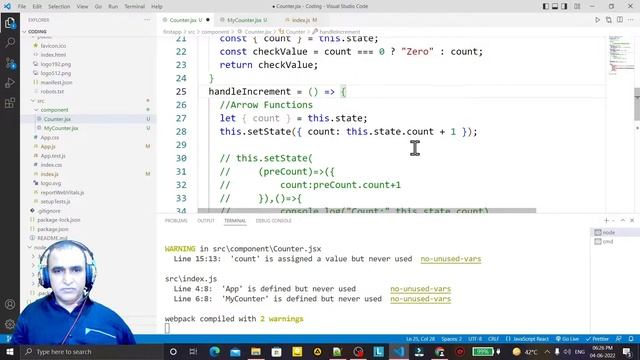Customize layout icon in title bar

point(577,6)
